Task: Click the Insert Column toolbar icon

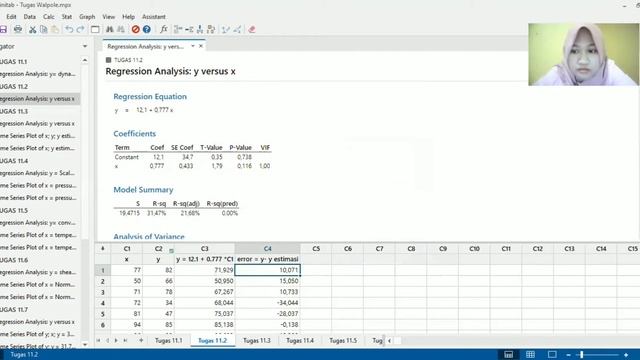Action: 200,29
